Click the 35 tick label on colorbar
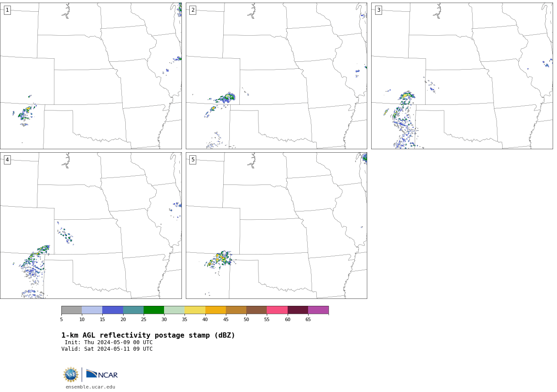557x392 pixels. [x=185, y=320]
